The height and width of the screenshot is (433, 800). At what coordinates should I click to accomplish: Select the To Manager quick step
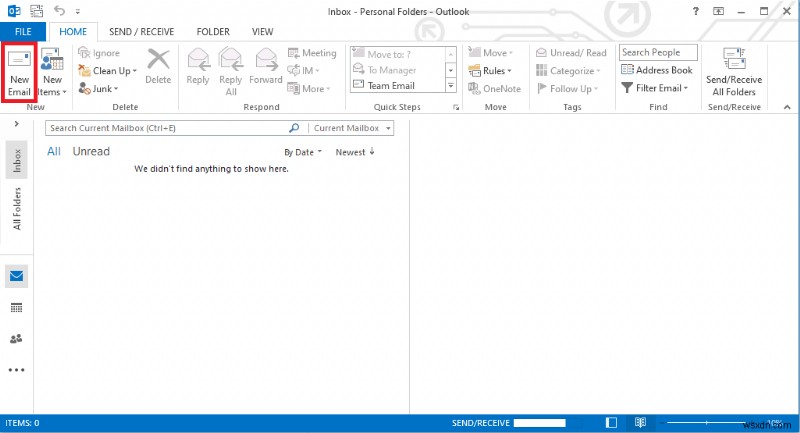tap(397, 70)
